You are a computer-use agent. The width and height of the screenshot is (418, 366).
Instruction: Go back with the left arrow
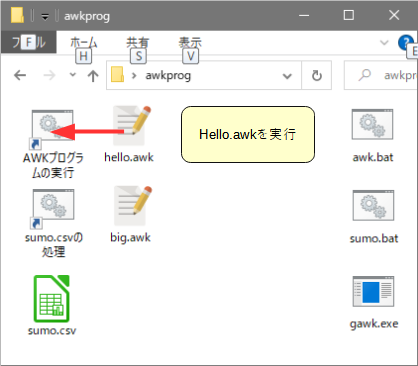pos(20,75)
